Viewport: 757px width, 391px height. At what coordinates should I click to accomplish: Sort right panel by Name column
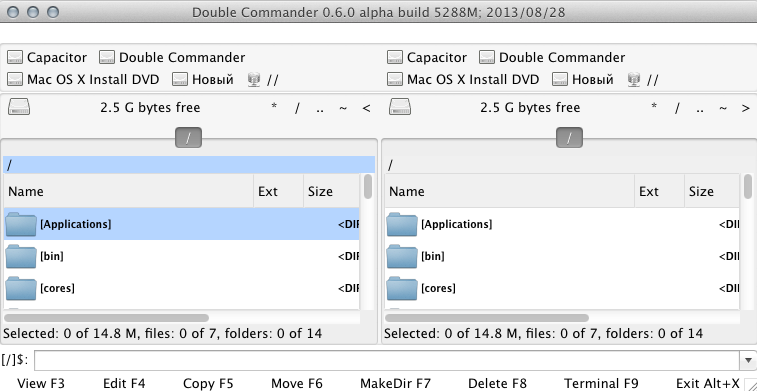(509, 191)
